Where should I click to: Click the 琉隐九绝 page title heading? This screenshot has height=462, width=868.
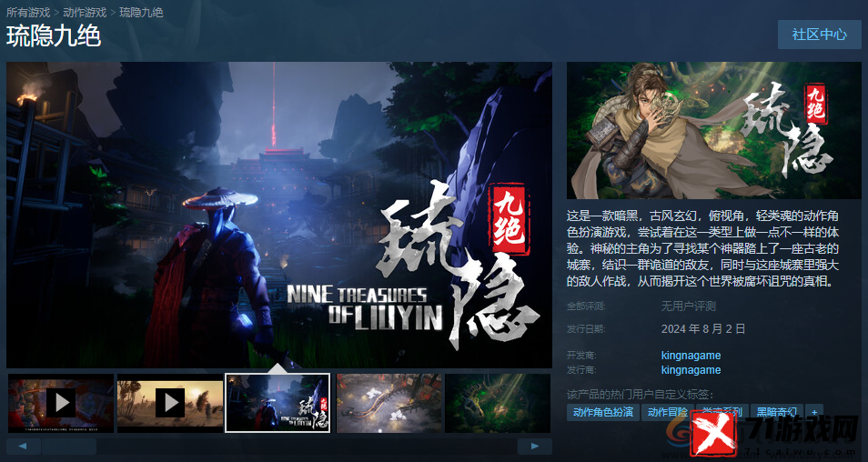click(54, 36)
